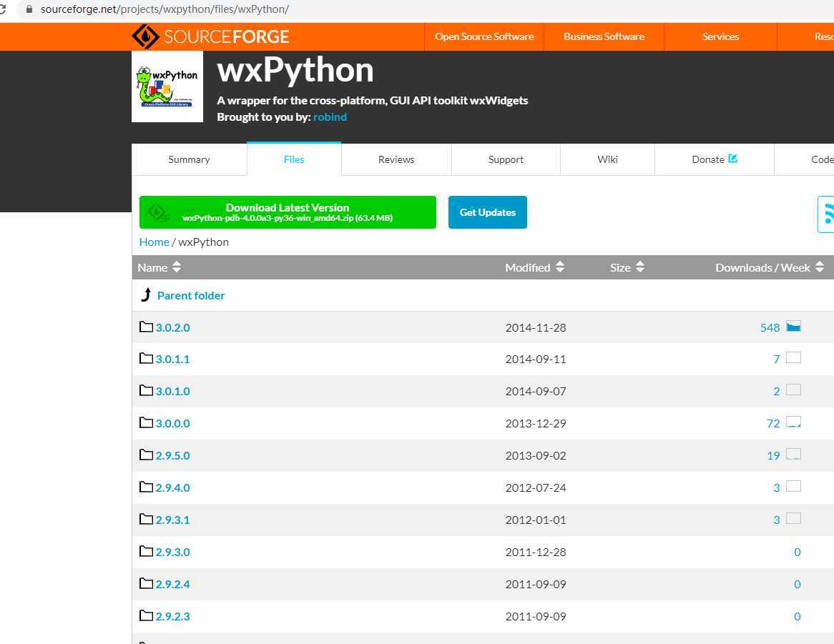Click the Donate external link icon

pyautogui.click(x=732, y=159)
